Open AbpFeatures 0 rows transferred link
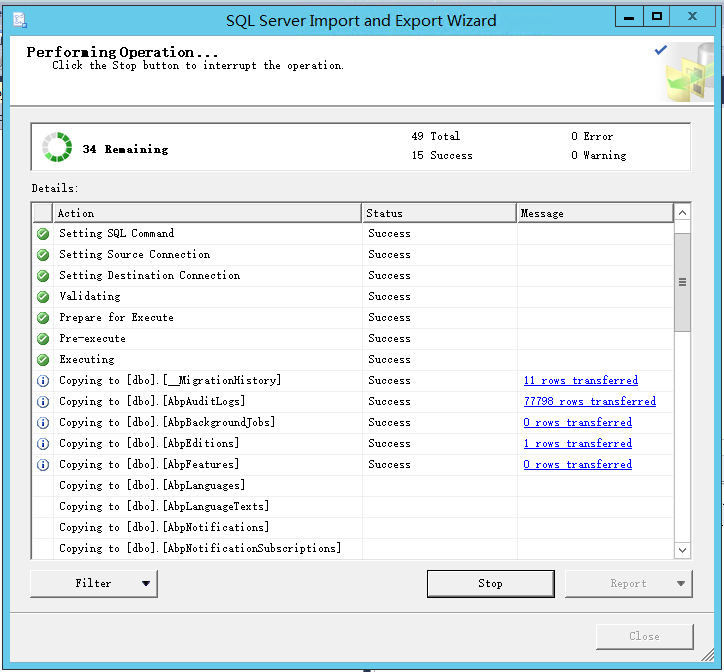 click(x=578, y=464)
